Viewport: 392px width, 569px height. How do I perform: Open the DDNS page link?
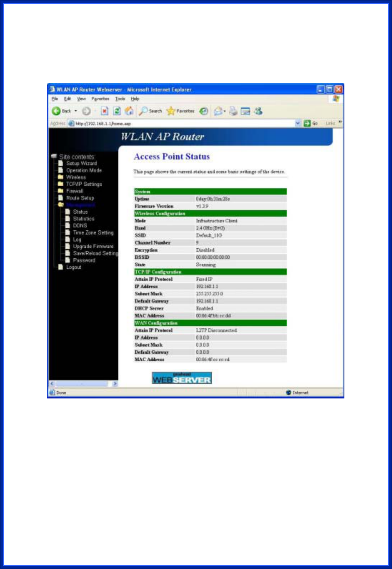click(x=80, y=225)
